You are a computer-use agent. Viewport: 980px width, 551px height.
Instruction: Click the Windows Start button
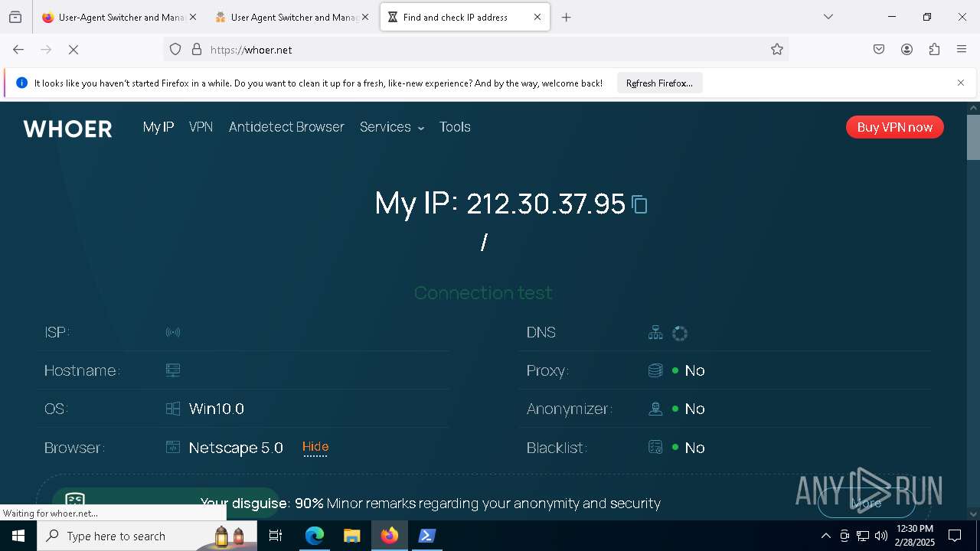(18, 536)
